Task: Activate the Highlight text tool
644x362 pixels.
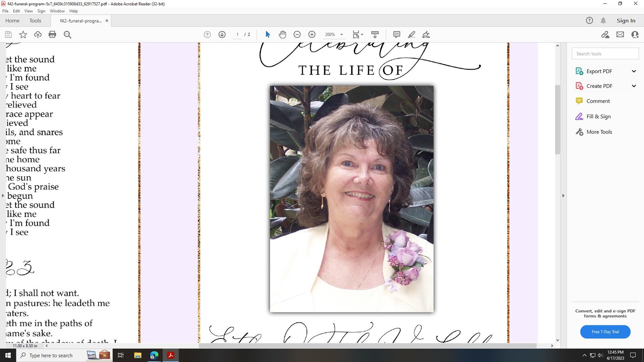Action: [411, 34]
